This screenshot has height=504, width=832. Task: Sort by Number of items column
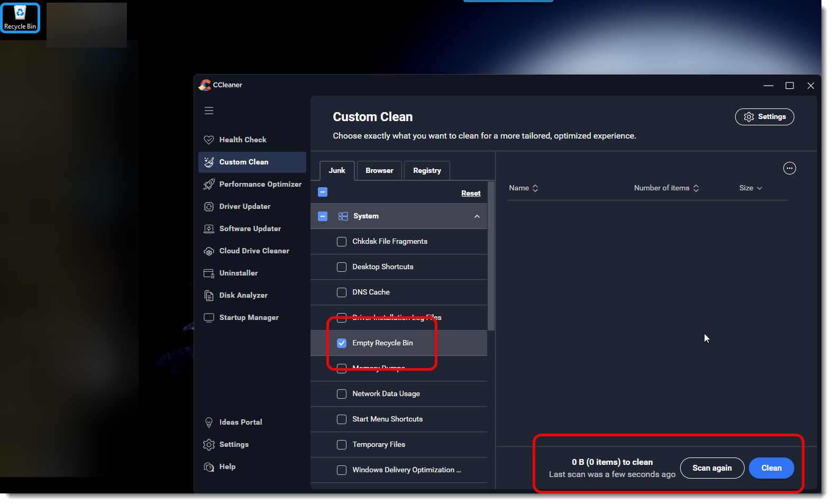(666, 188)
